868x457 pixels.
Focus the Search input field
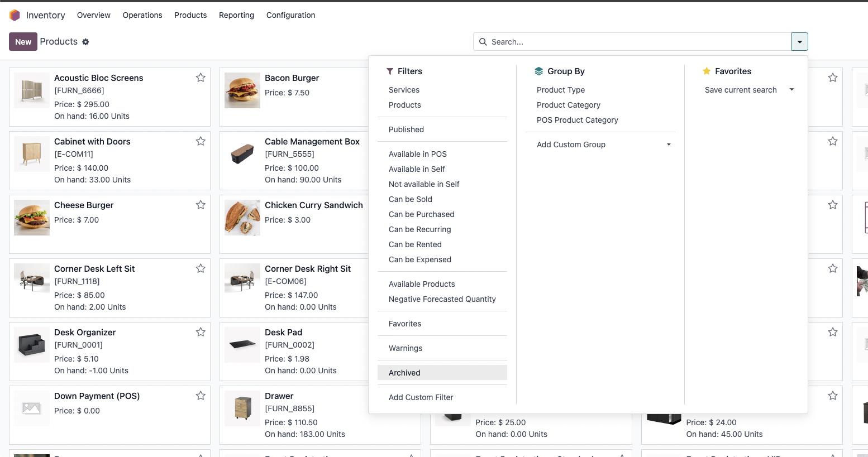point(640,42)
